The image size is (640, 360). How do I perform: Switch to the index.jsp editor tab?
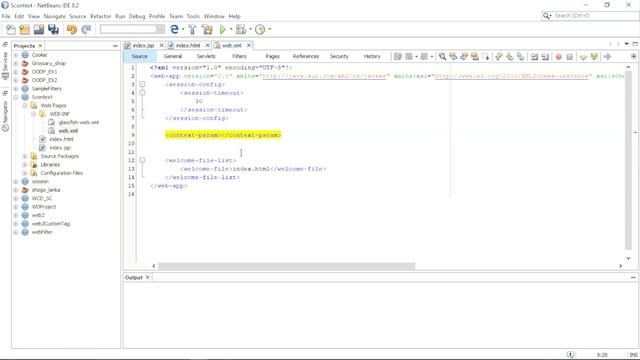click(143, 45)
